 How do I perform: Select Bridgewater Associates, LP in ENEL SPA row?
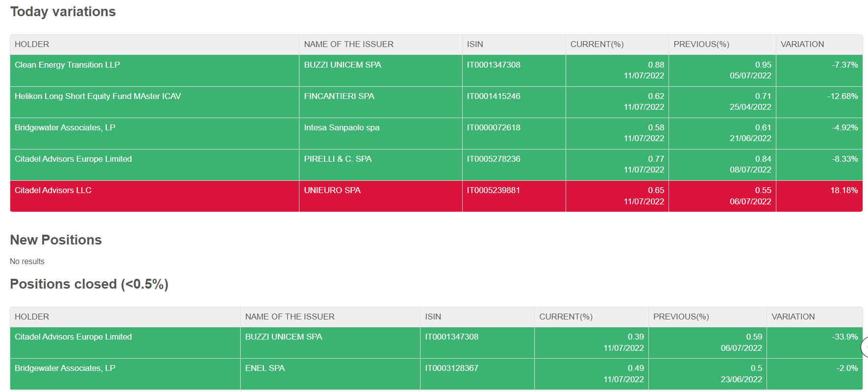65,368
